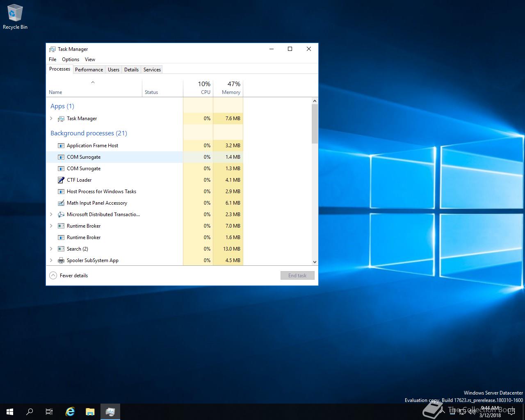
Task: Click the scrollbar down arrow
Action: pos(315,262)
